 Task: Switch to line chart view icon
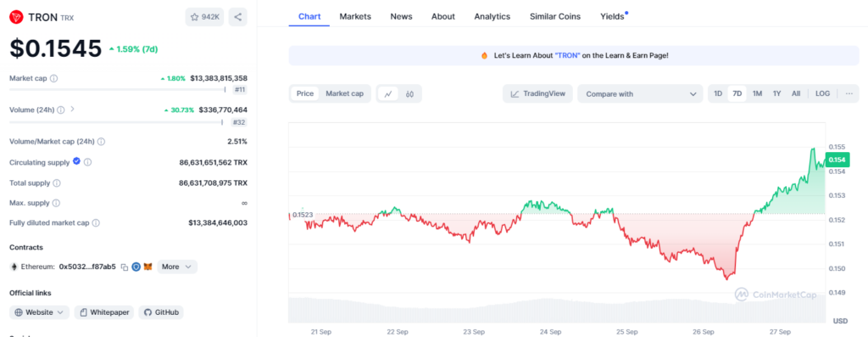(x=388, y=93)
